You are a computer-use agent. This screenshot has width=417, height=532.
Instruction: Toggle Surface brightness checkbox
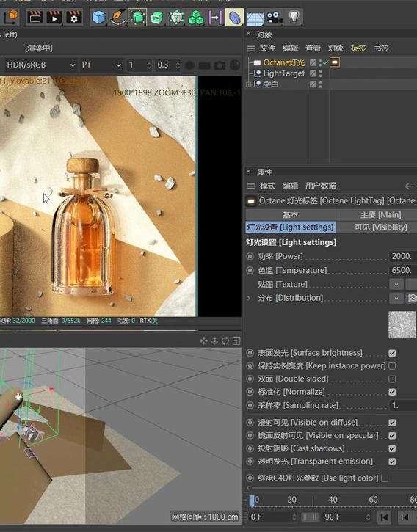392,353
